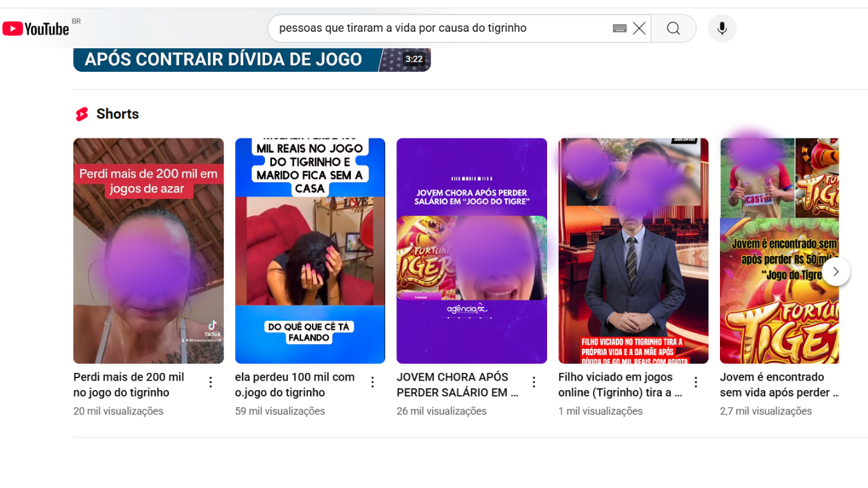Open title 'ela perdeu 100 mil com o.jogo'
Image resolution: width=868 pixels, height=488 pixels.
[295, 384]
